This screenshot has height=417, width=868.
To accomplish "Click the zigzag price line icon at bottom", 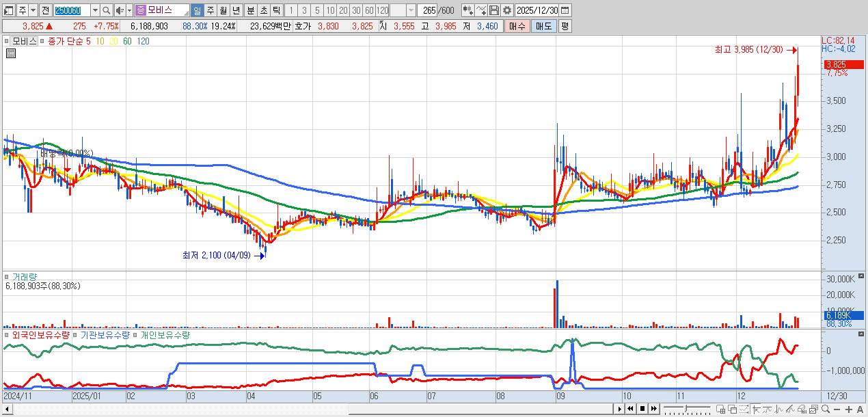I will 778,409.
